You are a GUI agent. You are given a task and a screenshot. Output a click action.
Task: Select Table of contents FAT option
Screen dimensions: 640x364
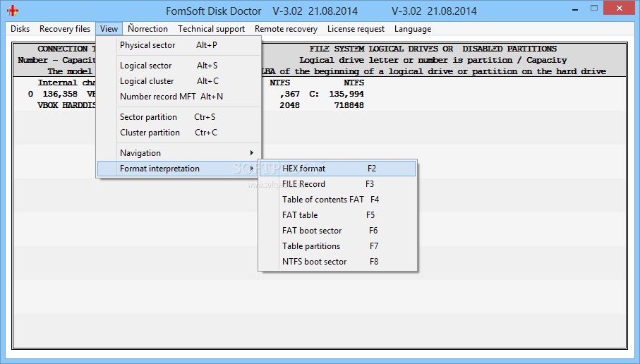coord(337,200)
